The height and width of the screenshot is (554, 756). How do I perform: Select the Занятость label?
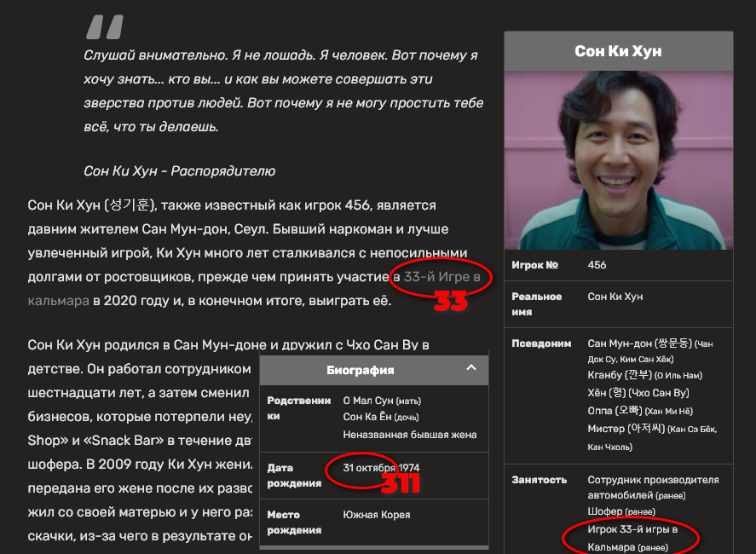tap(539, 480)
